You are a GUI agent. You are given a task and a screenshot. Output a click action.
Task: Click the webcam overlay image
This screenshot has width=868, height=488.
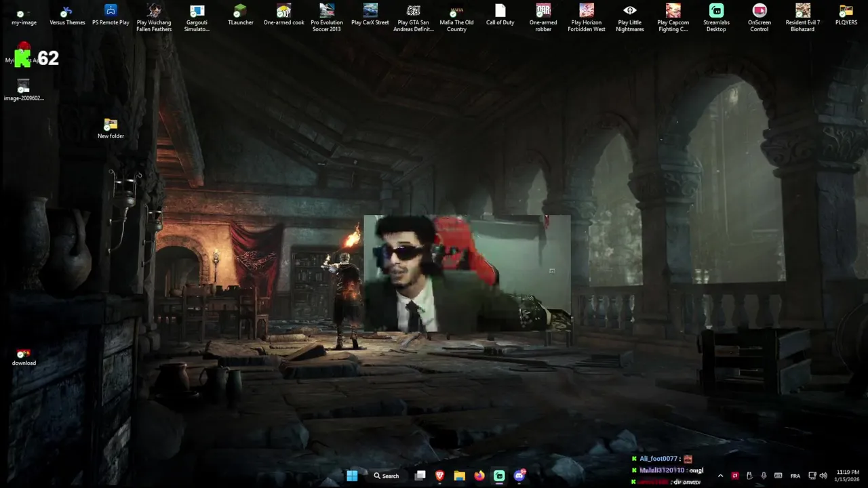(467, 274)
